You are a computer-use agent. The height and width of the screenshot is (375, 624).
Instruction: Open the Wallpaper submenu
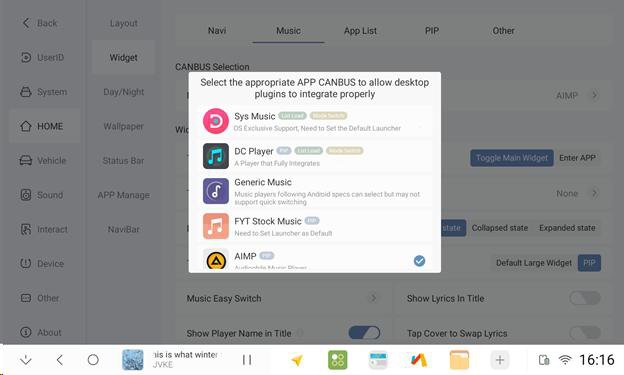click(x=123, y=126)
